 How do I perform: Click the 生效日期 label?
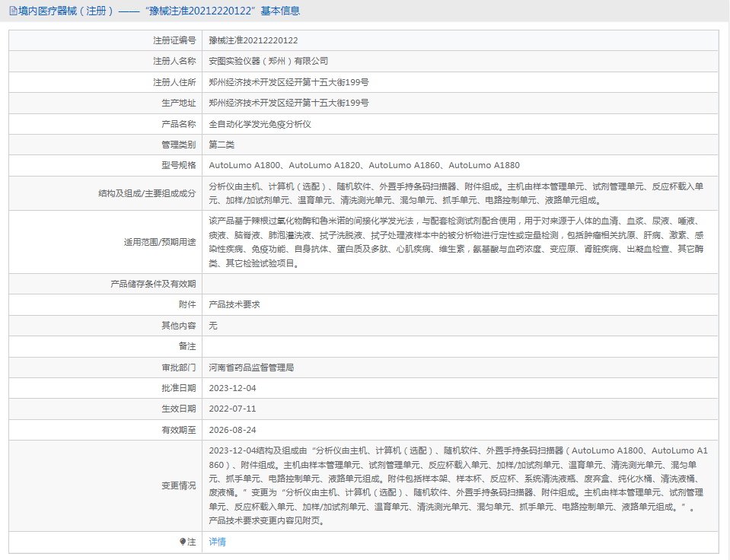click(179, 409)
